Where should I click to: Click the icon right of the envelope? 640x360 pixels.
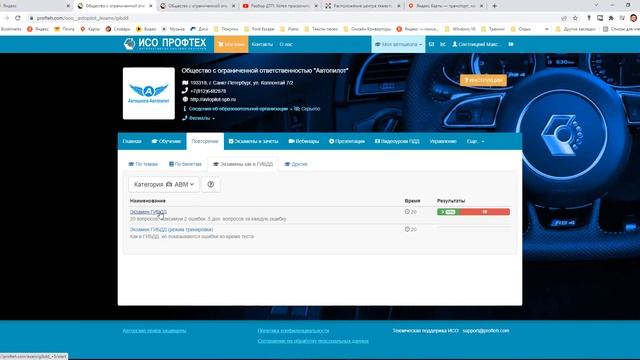443,44
